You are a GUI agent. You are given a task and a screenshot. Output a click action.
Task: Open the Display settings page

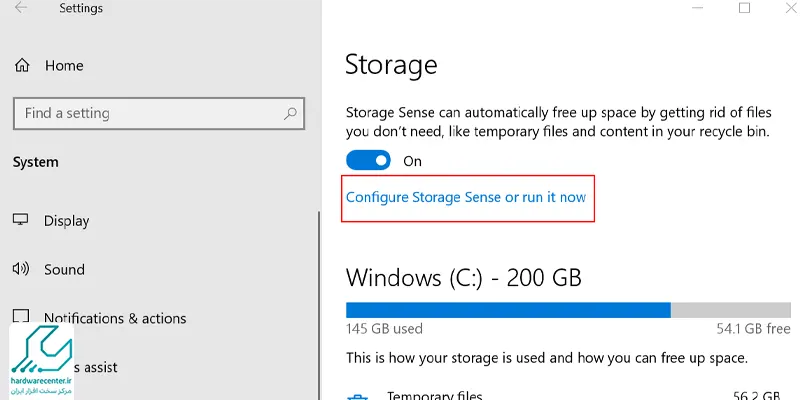pyautogui.click(x=66, y=220)
